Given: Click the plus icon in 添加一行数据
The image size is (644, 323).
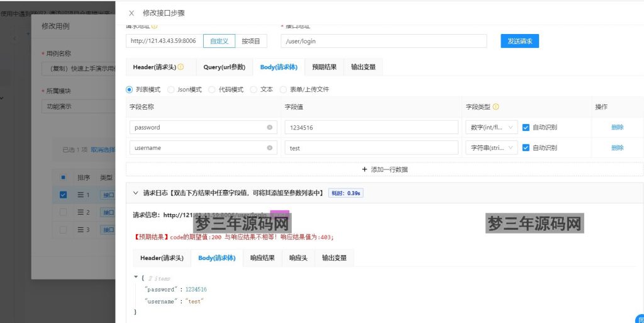Looking at the screenshot, I should (364, 169).
